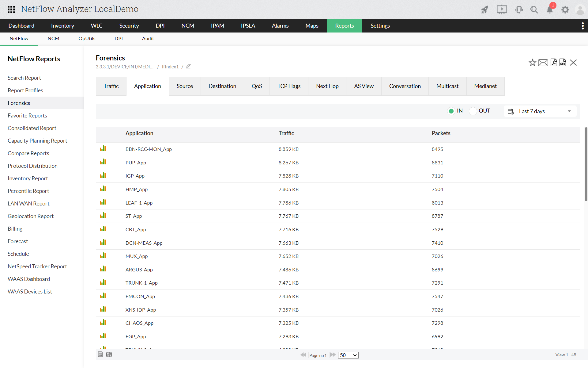Image resolution: width=588 pixels, height=368 pixels.
Task: Open the notifications bell icon
Action: click(x=550, y=10)
